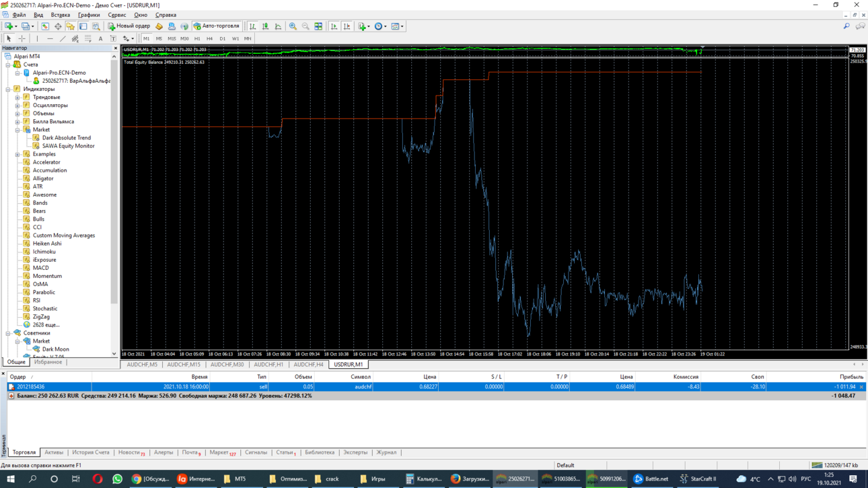Expand the Трендовые indicators folder
The width and height of the screenshot is (868, 488).
point(17,97)
